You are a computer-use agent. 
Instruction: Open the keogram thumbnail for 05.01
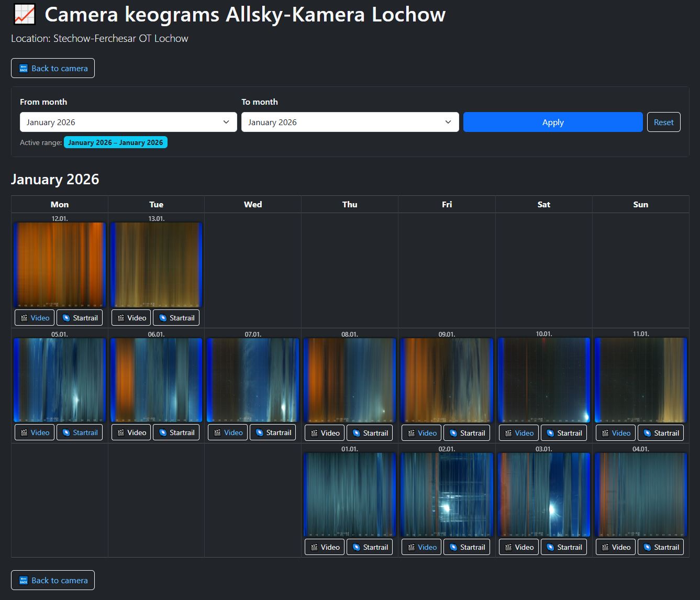pos(59,380)
